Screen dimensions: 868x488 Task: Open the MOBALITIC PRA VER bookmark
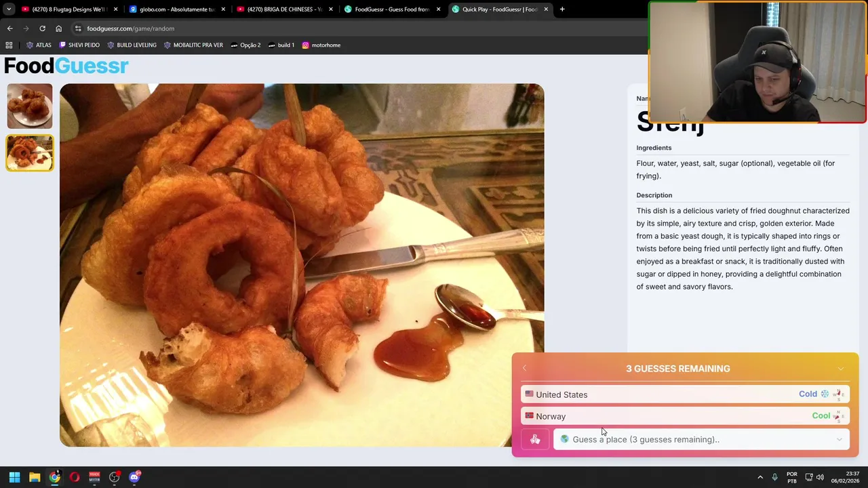(x=193, y=45)
